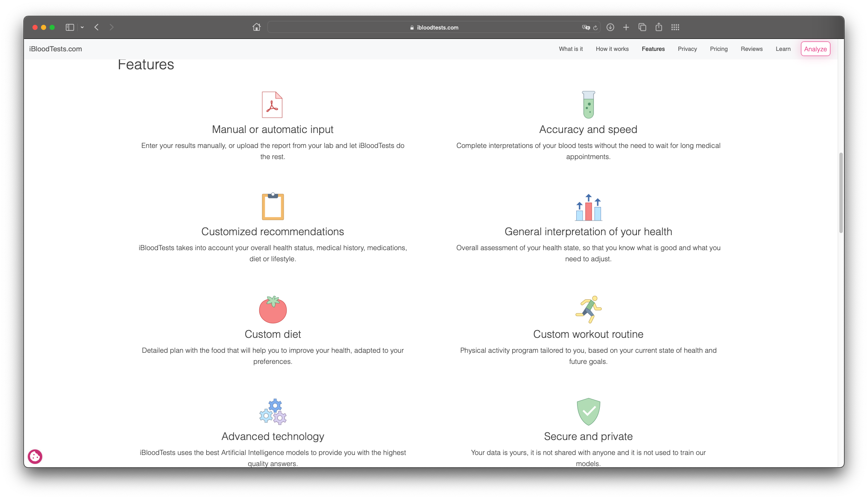Click the Learn navigation link
This screenshot has width=868, height=499.
(x=783, y=49)
